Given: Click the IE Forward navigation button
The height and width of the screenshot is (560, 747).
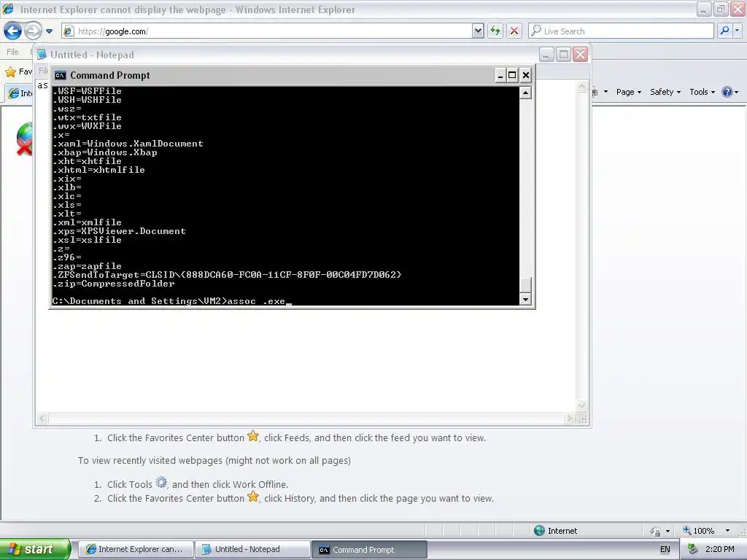Looking at the screenshot, I should pos(33,31).
